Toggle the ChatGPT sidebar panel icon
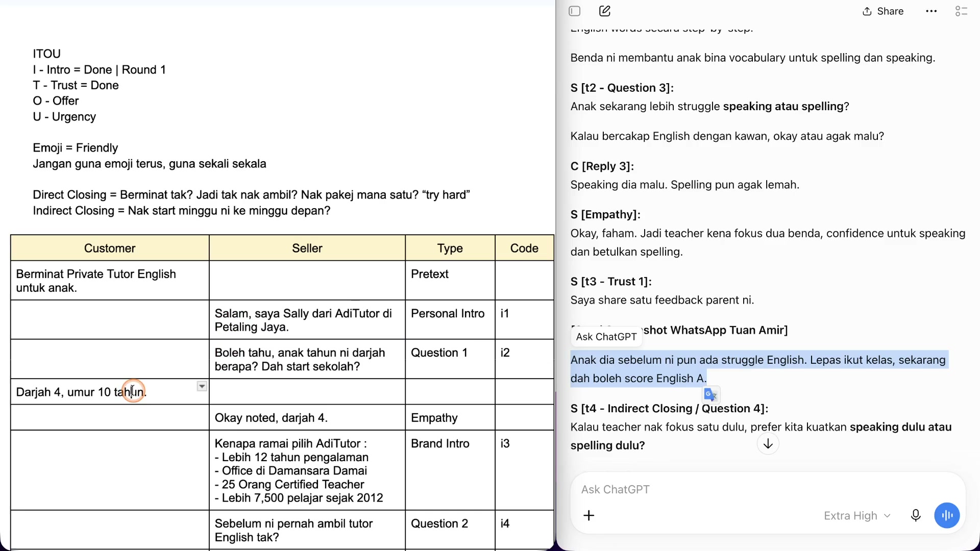The width and height of the screenshot is (980, 551). coord(575,11)
